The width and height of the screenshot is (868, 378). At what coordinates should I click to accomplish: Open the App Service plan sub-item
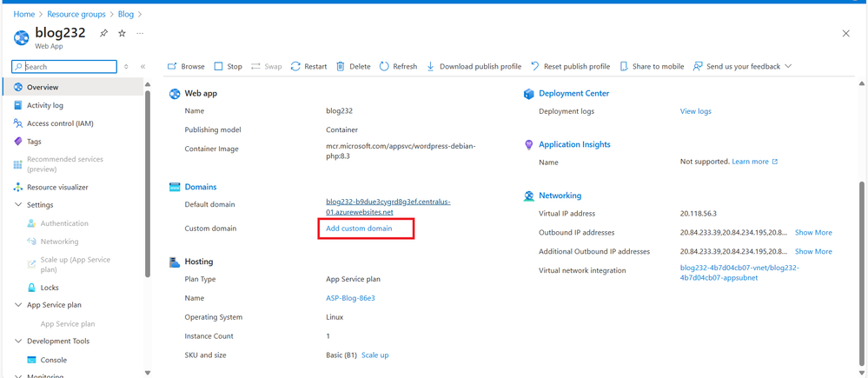point(68,324)
